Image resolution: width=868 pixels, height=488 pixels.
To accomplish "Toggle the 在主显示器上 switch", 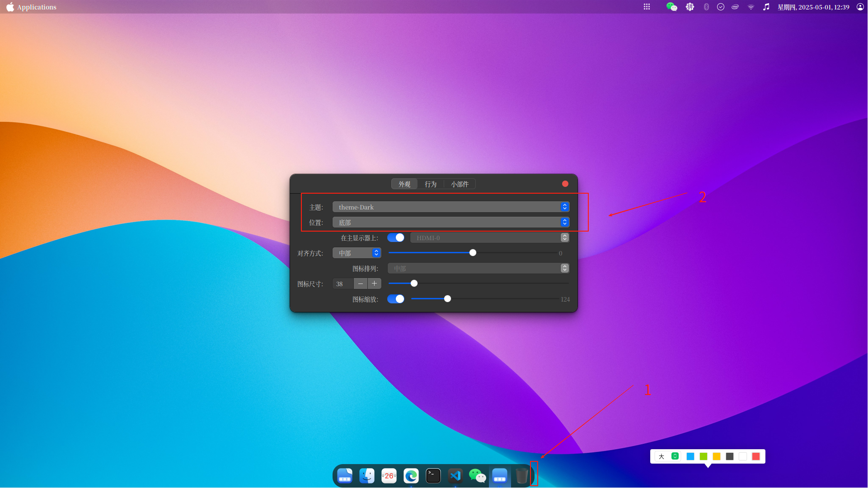I will (396, 238).
